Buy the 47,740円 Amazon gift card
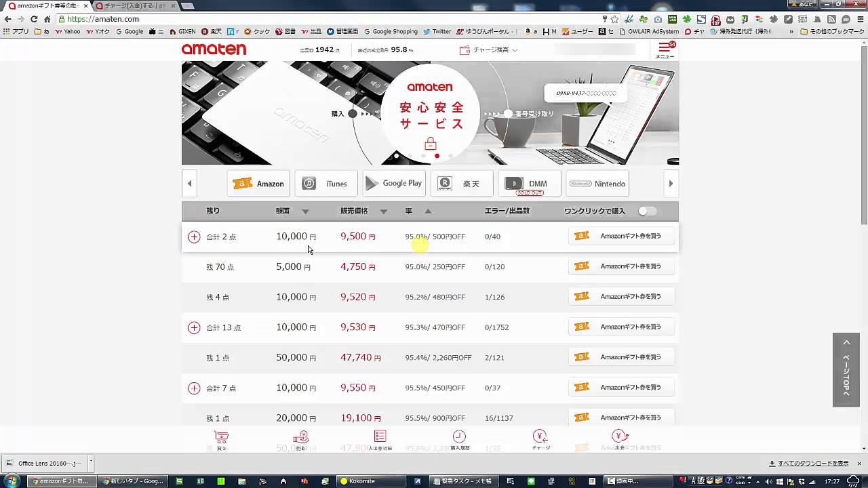868x488 pixels. (x=621, y=357)
